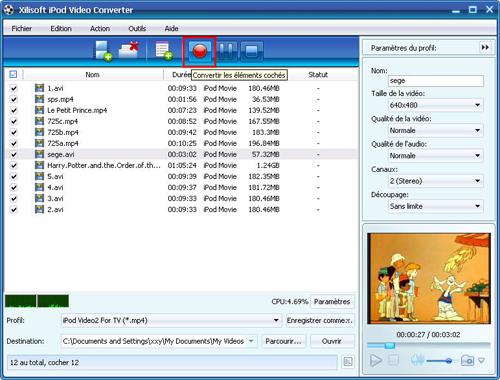The image size is (500, 380).
Task: Adjust the preview seek slider handle
Action: point(390,345)
